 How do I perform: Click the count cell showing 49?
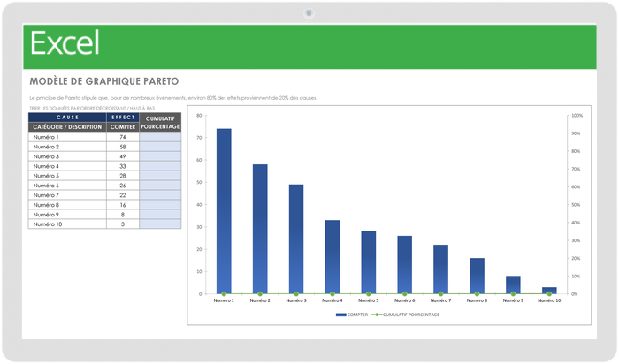pyautogui.click(x=123, y=156)
